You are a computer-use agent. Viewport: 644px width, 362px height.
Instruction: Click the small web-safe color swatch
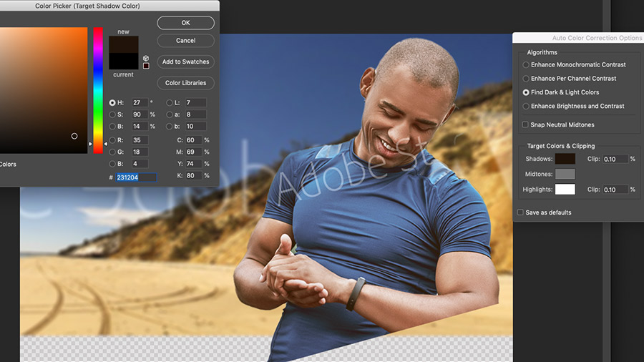[146, 66]
